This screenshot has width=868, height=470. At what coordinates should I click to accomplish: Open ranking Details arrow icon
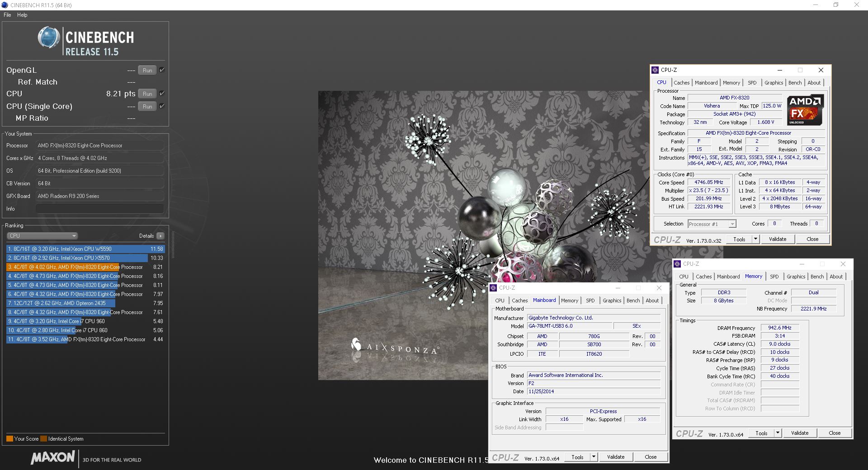click(x=160, y=236)
